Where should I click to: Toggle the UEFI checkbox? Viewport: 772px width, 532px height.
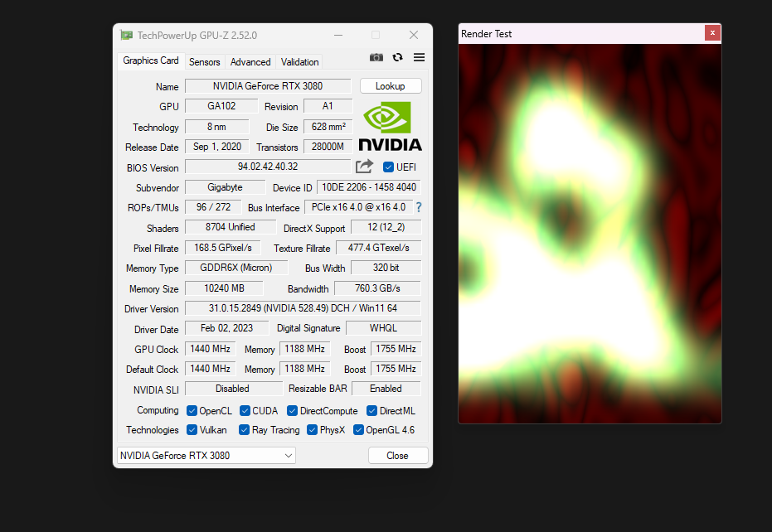(x=388, y=167)
